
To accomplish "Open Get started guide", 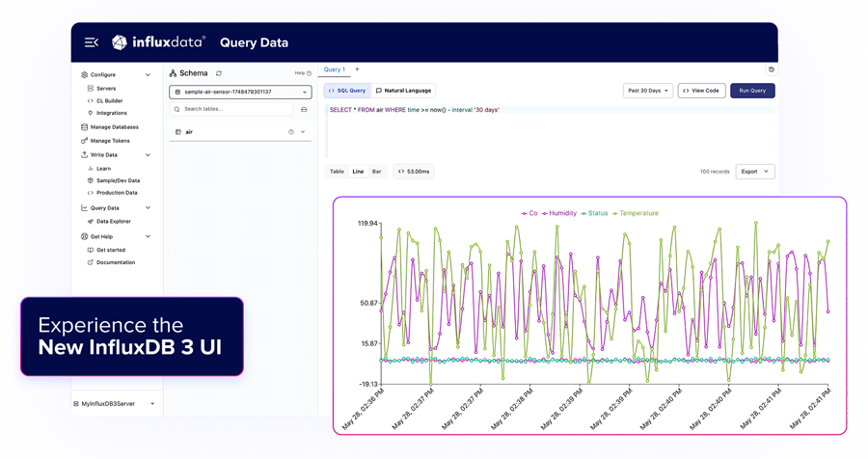I will [111, 250].
